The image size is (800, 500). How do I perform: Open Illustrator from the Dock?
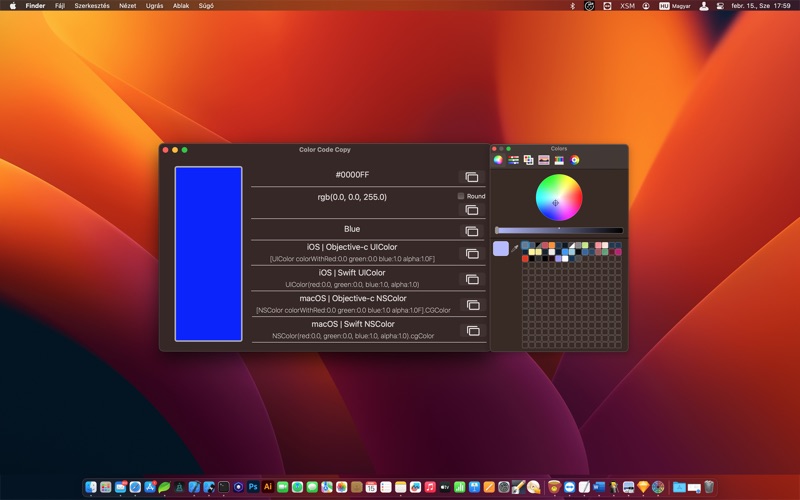coord(268,487)
